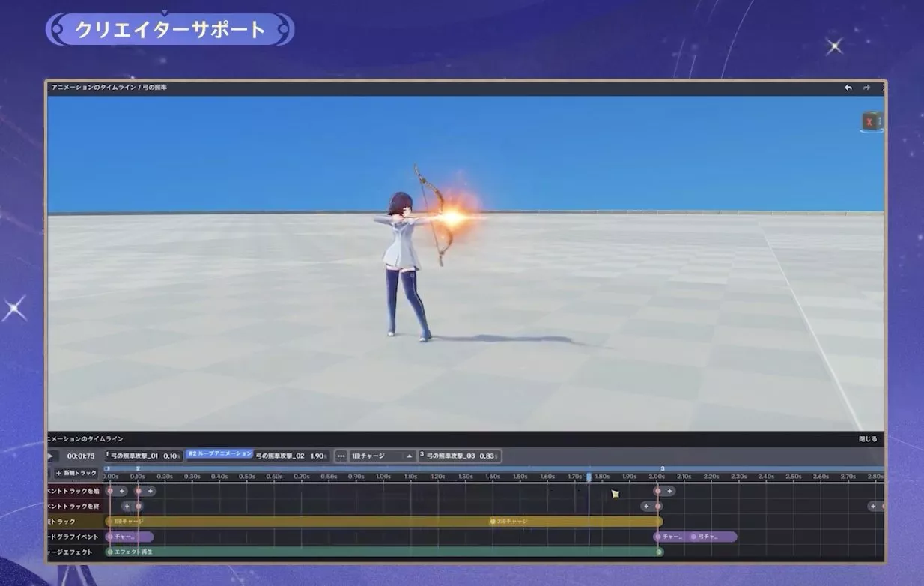Click the undo arrow icon
924x586 pixels.
tap(848, 88)
